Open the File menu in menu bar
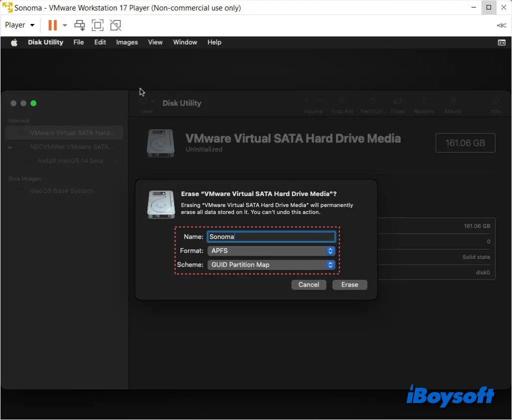Image resolution: width=512 pixels, height=420 pixels. click(x=78, y=42)
